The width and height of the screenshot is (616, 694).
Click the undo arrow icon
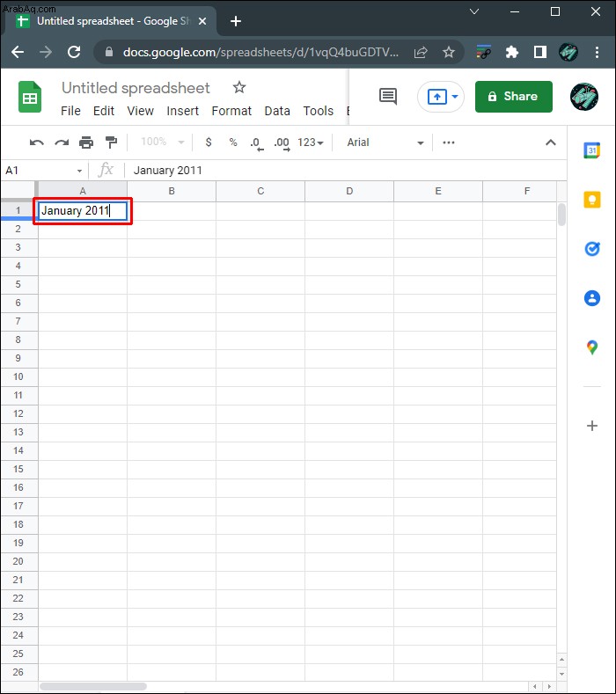coord(36,142)
